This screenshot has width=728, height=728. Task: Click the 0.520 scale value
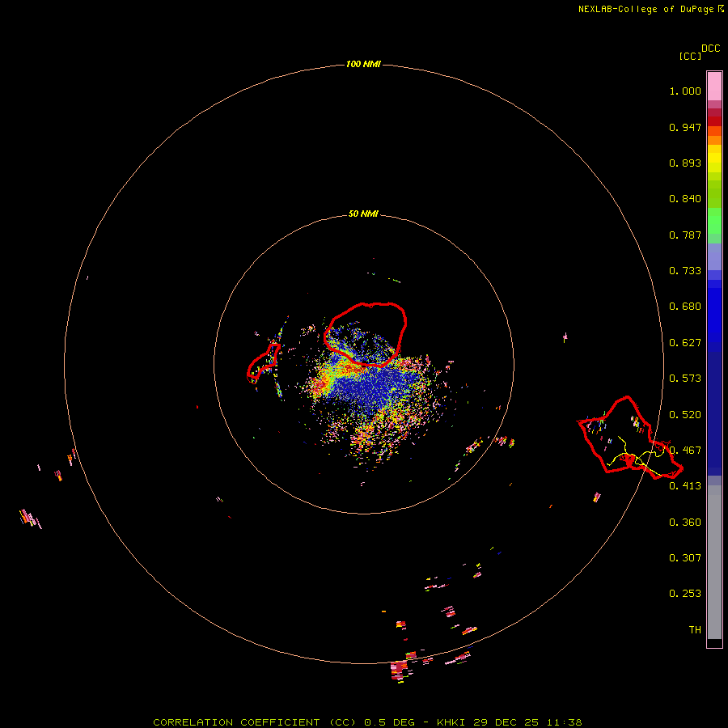[685, 415]
